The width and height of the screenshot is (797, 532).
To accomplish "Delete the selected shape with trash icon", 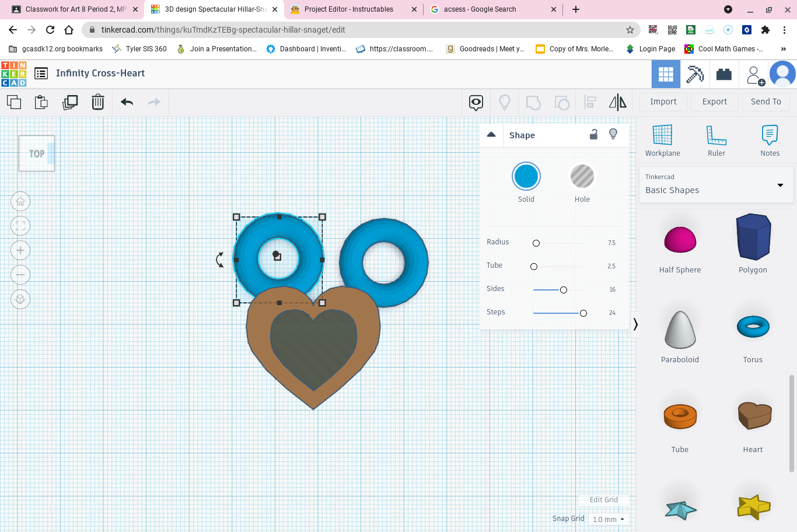I will coord(97,101).
